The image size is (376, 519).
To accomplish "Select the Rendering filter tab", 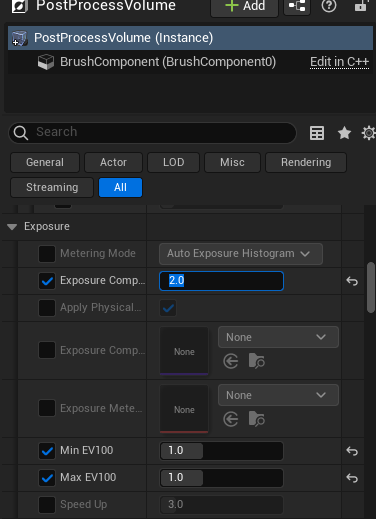I will point(306,162).
